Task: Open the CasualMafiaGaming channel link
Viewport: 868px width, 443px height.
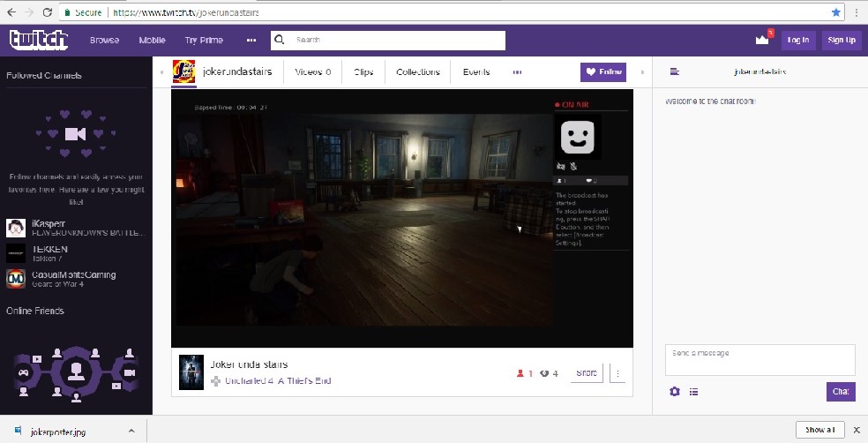Action: (73, 274)
